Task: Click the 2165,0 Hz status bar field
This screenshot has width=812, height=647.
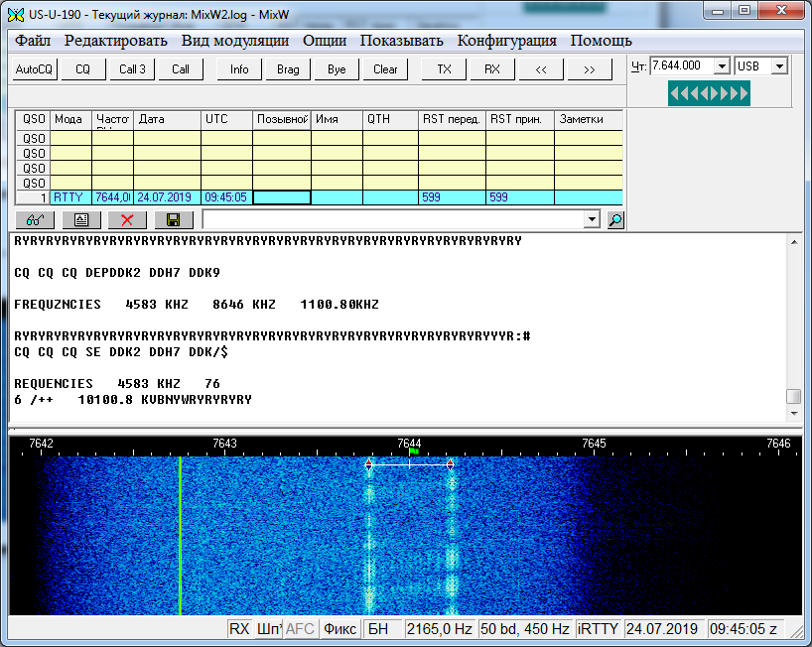Action: point(439,629)
